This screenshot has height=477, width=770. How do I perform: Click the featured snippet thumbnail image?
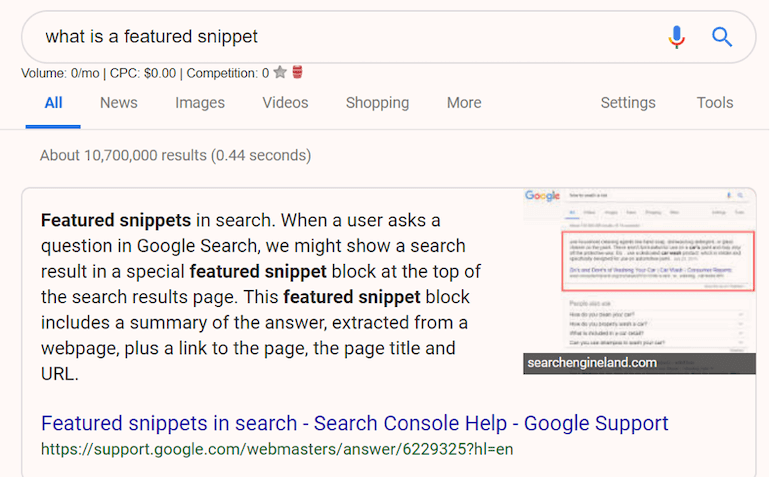tap(639, 281)
